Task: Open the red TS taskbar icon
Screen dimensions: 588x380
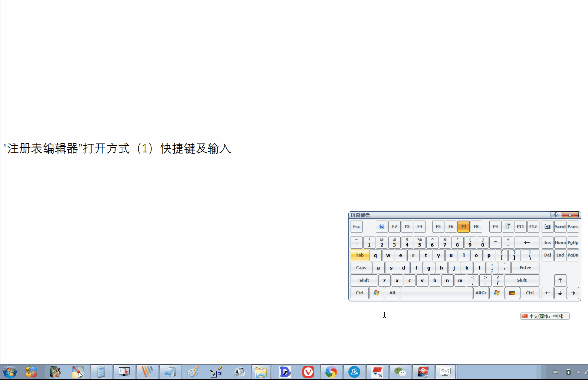Action: point(377,372)
